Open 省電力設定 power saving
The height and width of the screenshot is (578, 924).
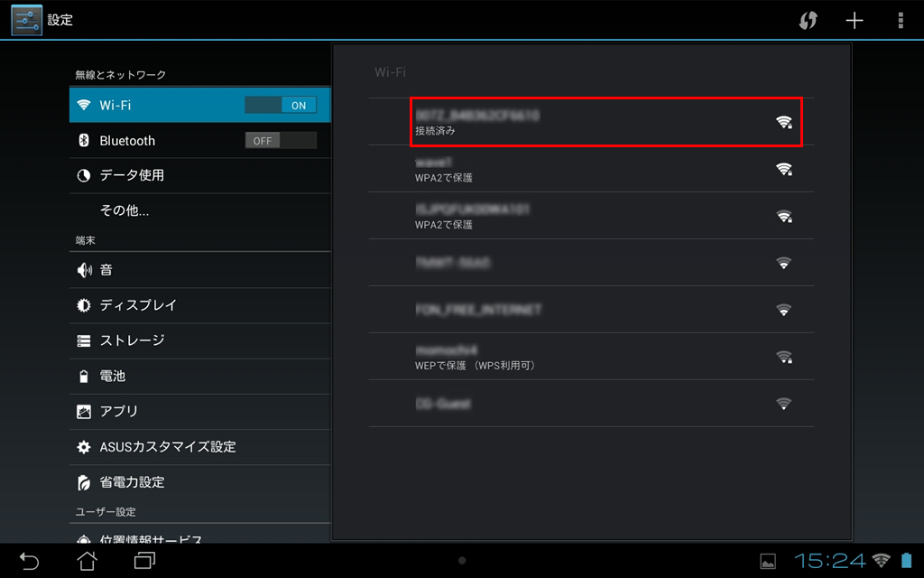[x=199, y=482]
